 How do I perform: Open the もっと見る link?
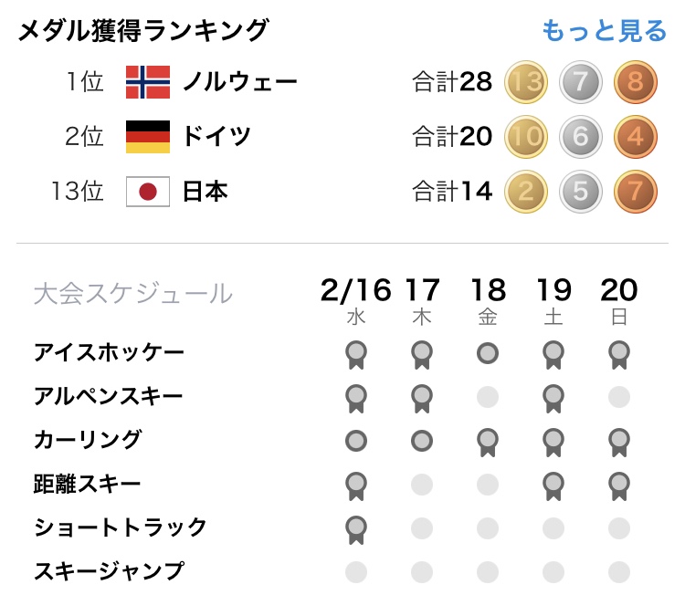(605, 31)
